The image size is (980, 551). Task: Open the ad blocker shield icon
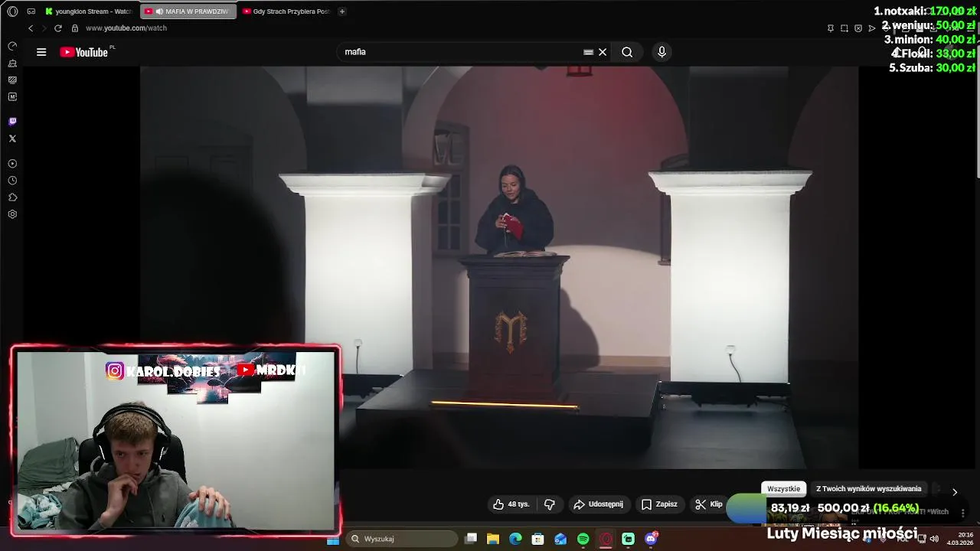point(858,28)
